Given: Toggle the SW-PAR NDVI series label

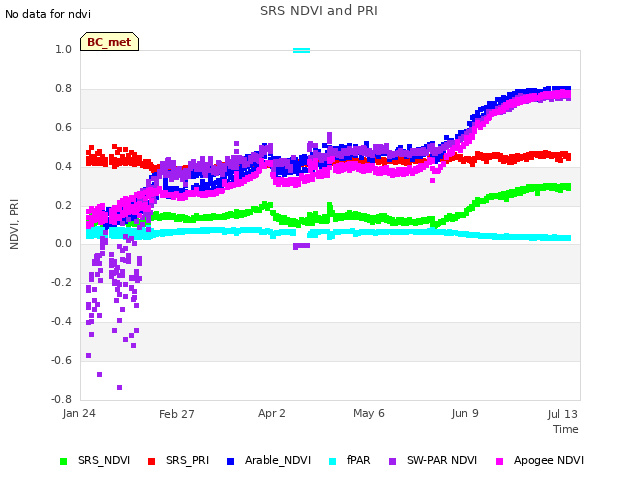Looking at the screenshot, I should point(442,460).
